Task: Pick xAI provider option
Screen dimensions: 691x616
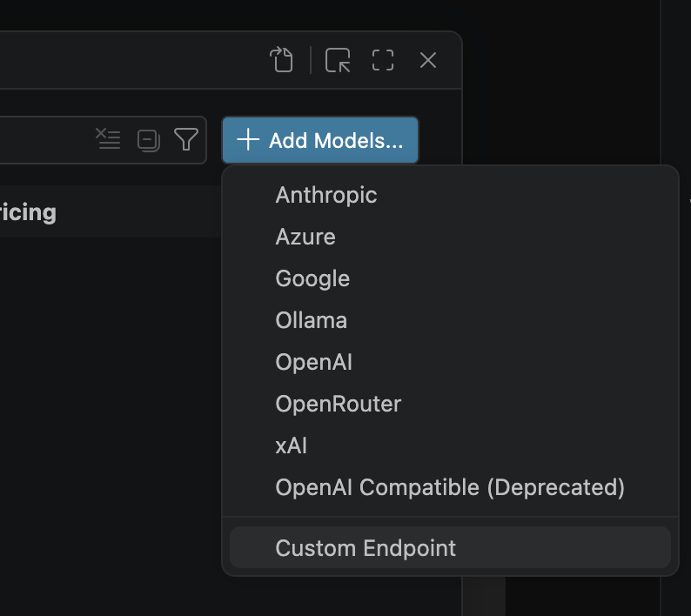Action: tap(450, 445)
